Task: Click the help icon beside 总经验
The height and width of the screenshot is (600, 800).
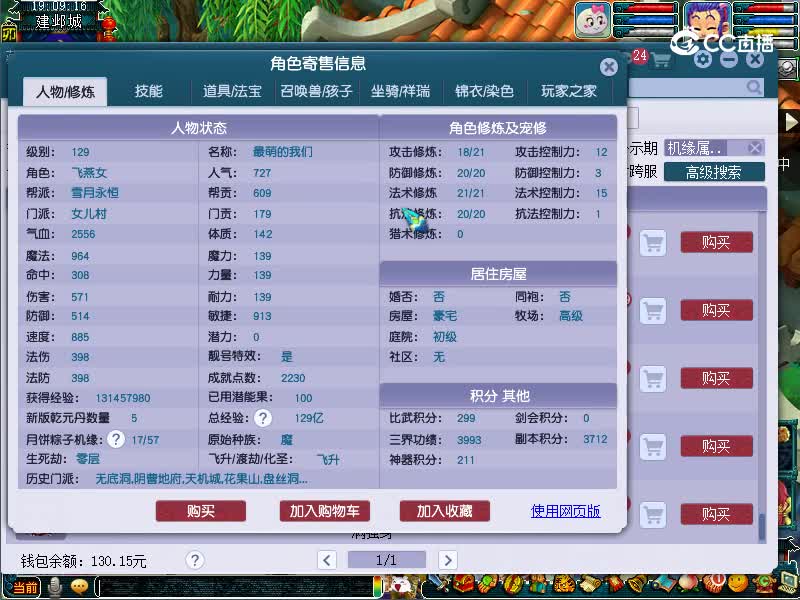Action: 263,418
